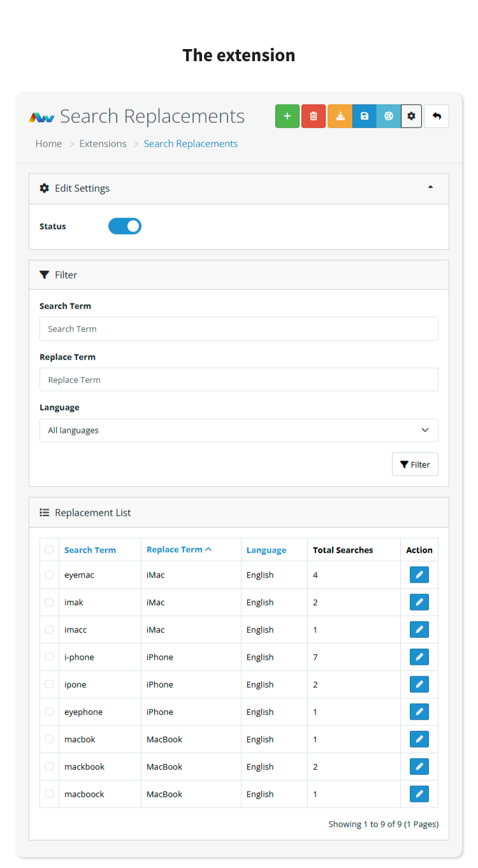The width and height of the screenshot is (478, 868).
Task: Edit the ipone replacement row
Action: coord(419,684)
